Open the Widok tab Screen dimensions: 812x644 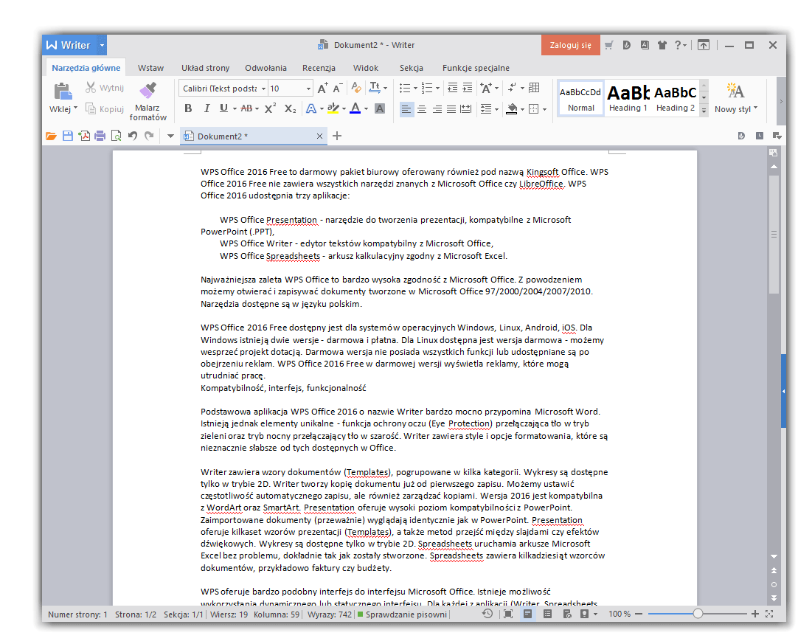(366, 68)
